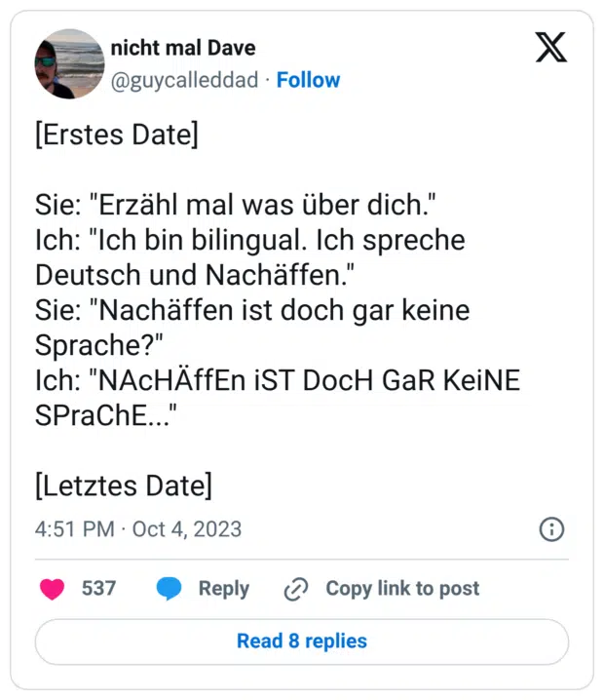
Task: Select "Copy link to post"
Action: pyautogui.click(x=402, y=588)
